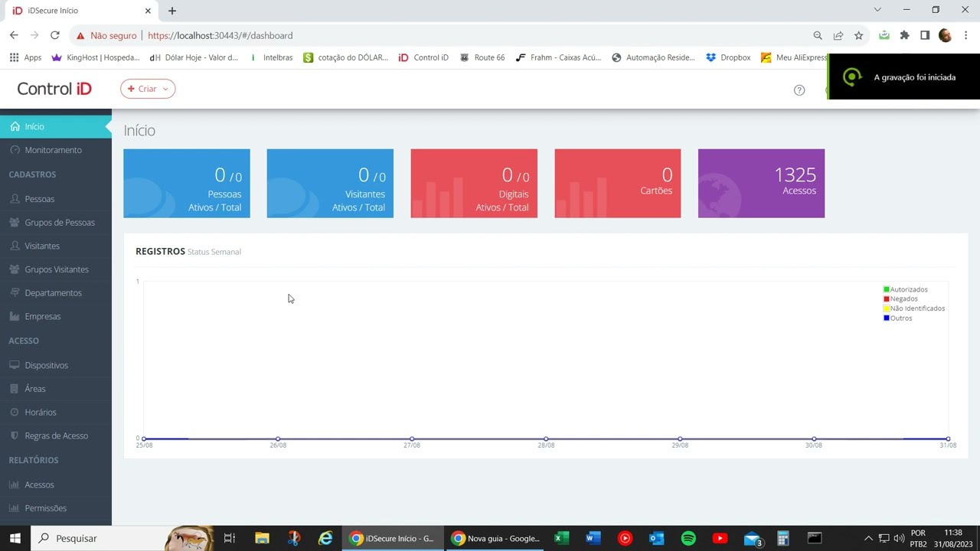Click the Visitantes Ativos / Total card
This screenshot has height=551, width=980.
330,184
